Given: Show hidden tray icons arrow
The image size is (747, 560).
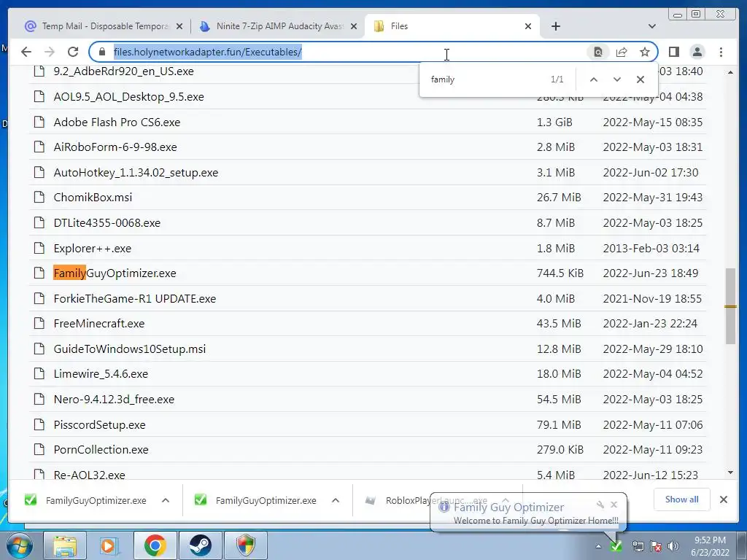Looking at the screenshot, I should tap(598, 546).
